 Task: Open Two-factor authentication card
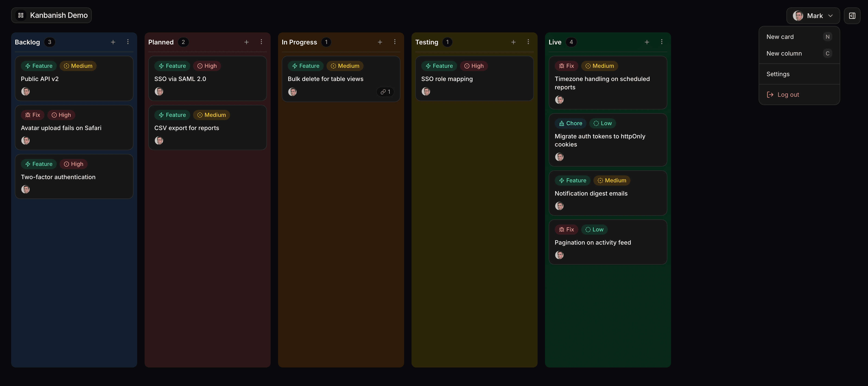(x=74, y=176)
